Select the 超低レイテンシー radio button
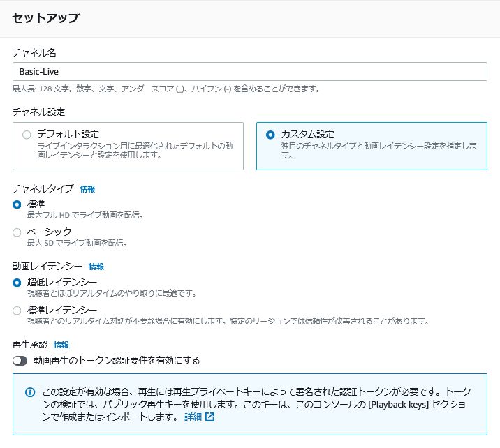This screenshot has height=448, width=500. [17, 283]
